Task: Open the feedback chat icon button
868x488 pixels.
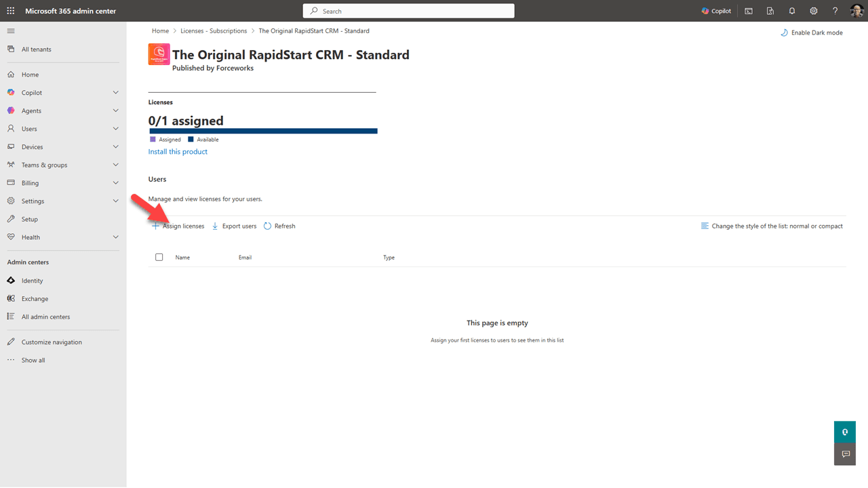Action: (845, 454)
